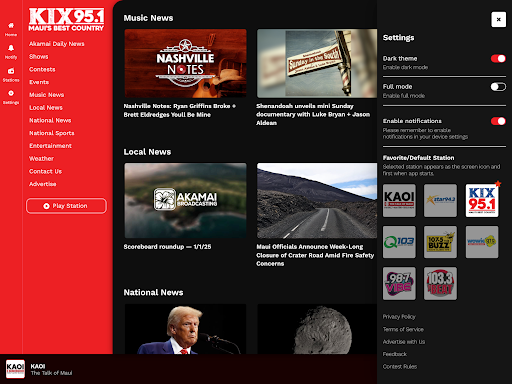The height and width of the screenshot is (384, 512).
Task: Open the Advertise with Us link
Action: pyautogui.click(x=404, y=342)
